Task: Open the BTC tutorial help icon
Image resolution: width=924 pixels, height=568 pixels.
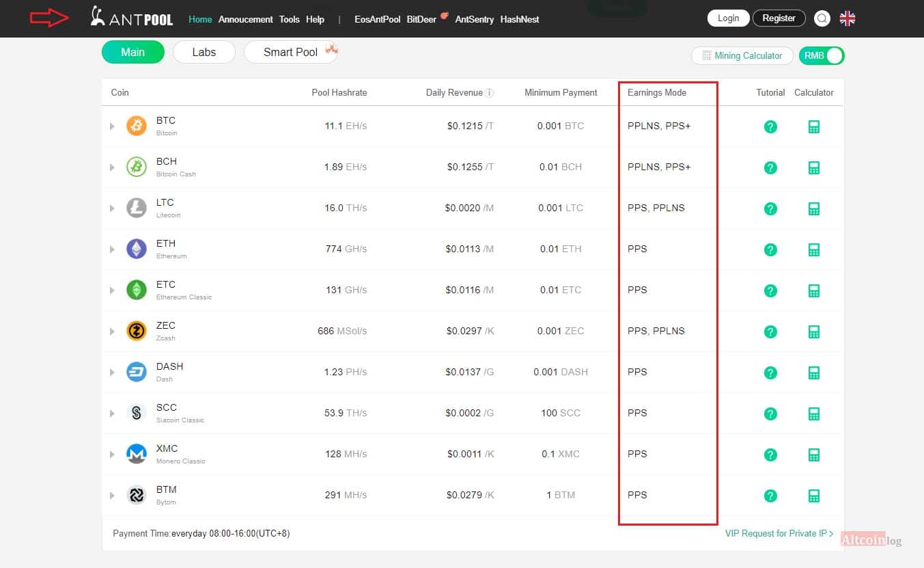Action: tap(770, 126)
